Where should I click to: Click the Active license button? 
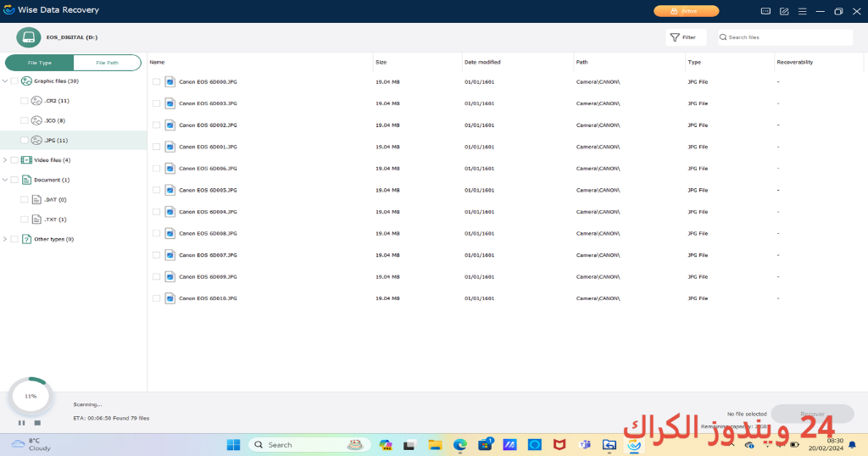[x=686, y=11]
